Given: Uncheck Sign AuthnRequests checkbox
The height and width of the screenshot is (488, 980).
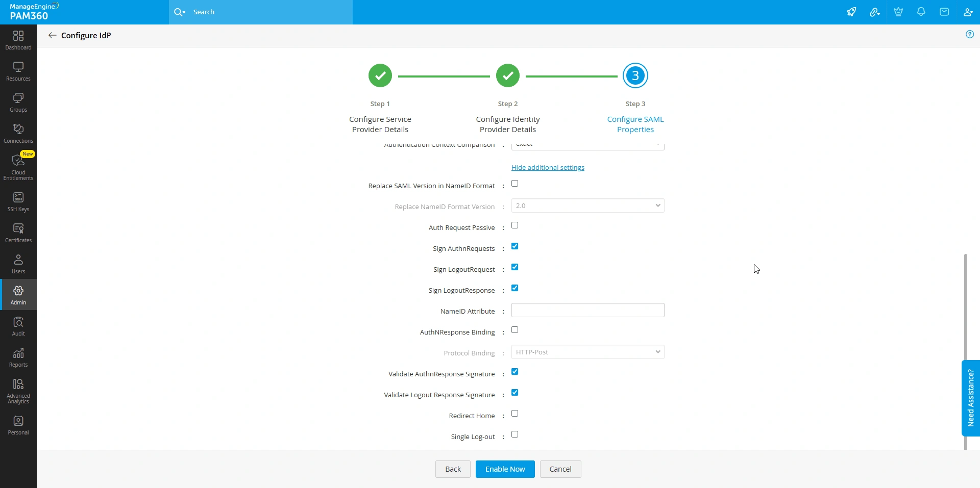Looking at the screenshot, I should (514, 246).
